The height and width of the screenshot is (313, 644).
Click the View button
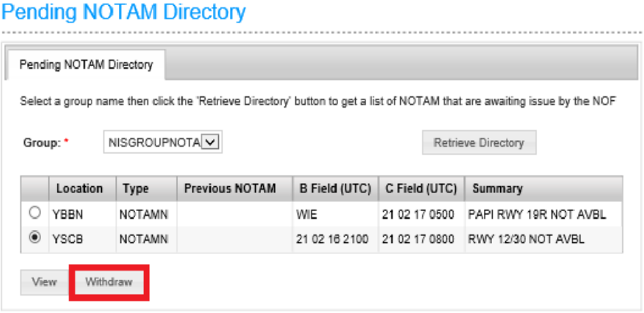tap(44, 282)
